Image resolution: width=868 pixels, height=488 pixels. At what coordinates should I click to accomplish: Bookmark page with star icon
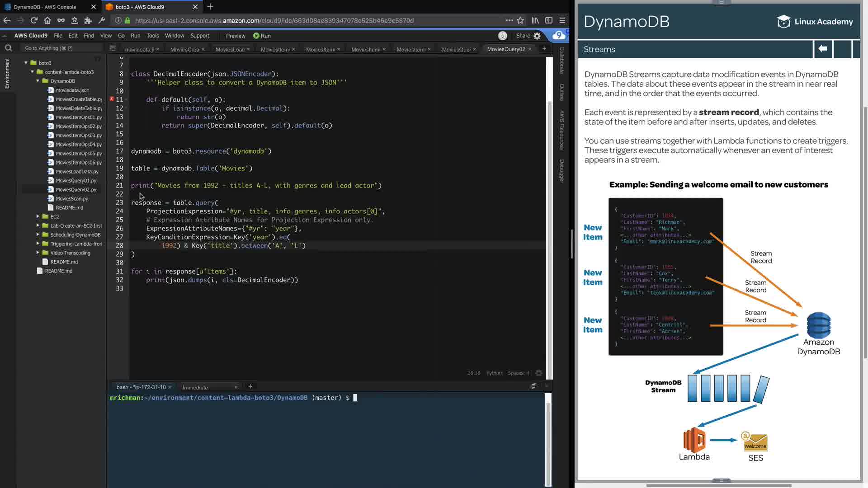pos(520,20)
